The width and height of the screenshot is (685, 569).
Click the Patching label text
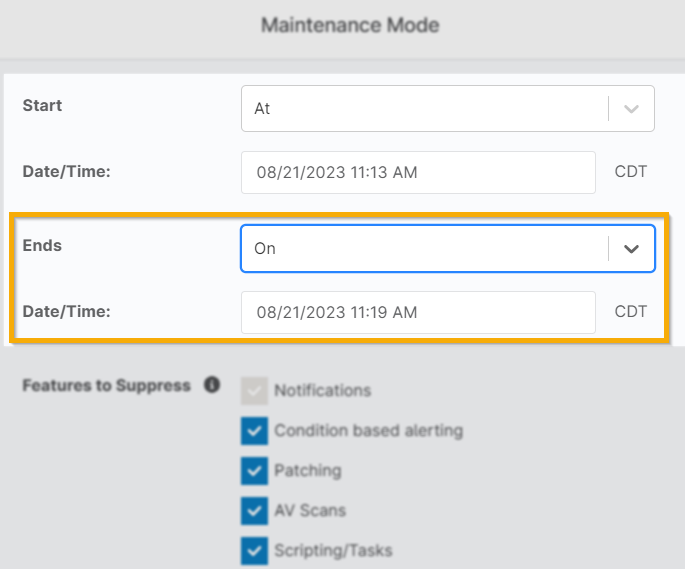pos(308,471)
